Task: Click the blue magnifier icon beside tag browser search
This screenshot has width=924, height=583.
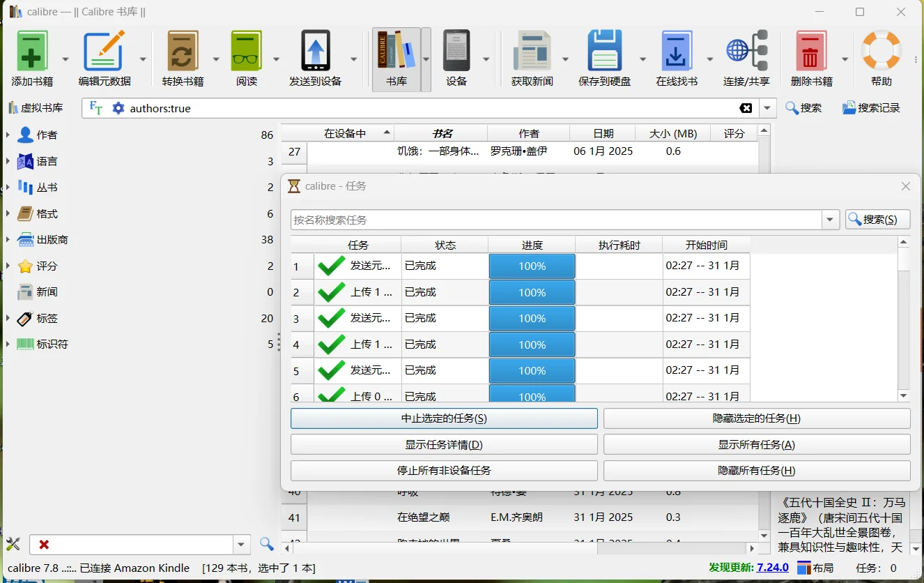Action: 266,544
